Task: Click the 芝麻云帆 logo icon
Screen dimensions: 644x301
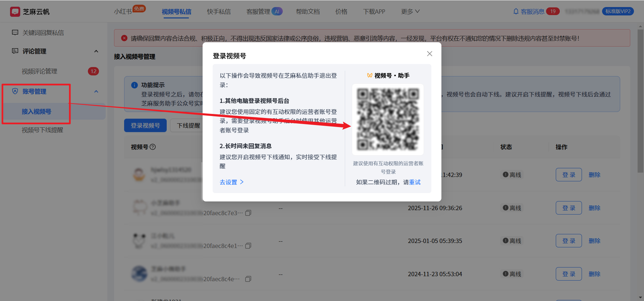Action: 15,12
